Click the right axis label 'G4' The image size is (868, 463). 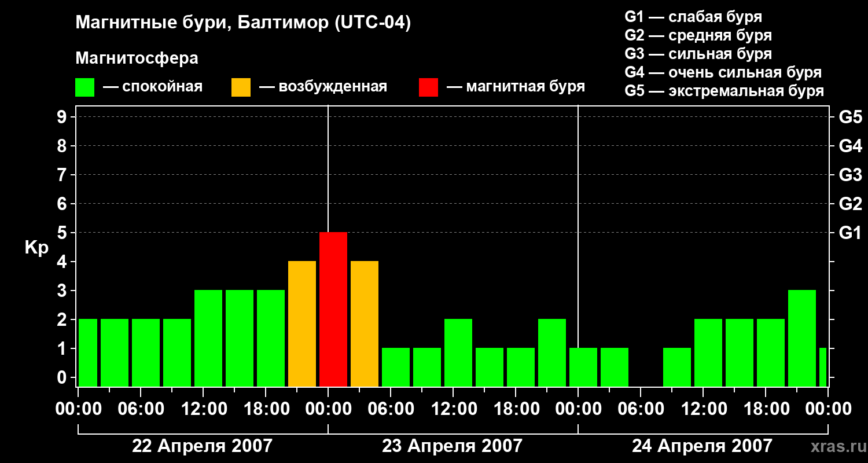851,146
